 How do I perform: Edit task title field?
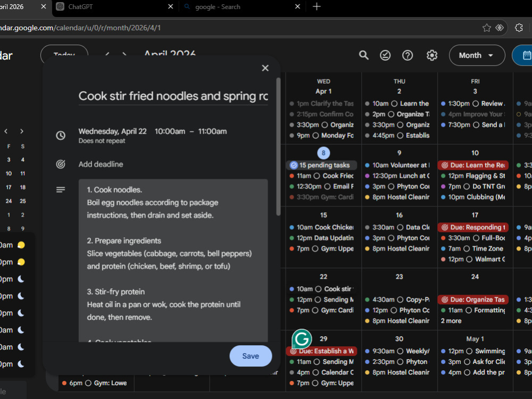[x=173, y=96]
